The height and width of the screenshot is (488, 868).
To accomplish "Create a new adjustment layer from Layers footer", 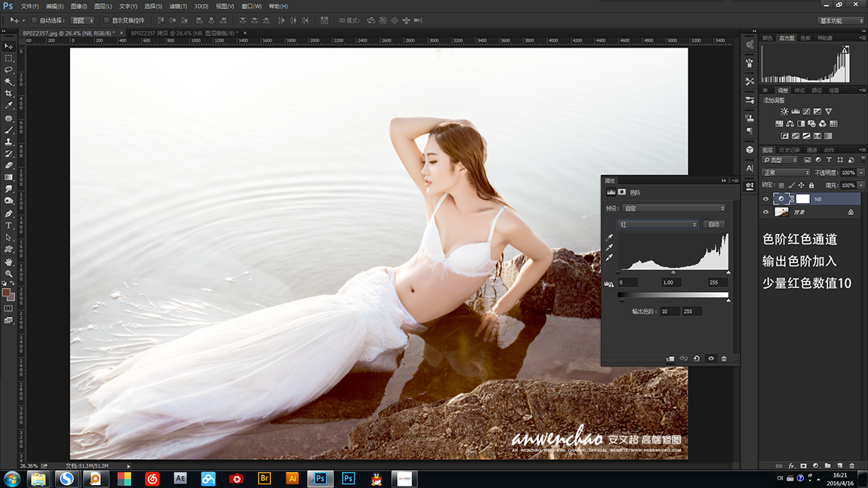I will click(815, 466).
